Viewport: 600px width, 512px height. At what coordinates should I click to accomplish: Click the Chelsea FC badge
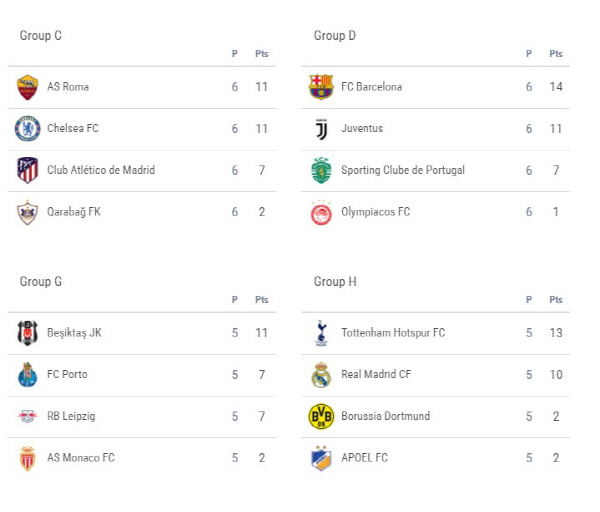[x=28, y=129]
